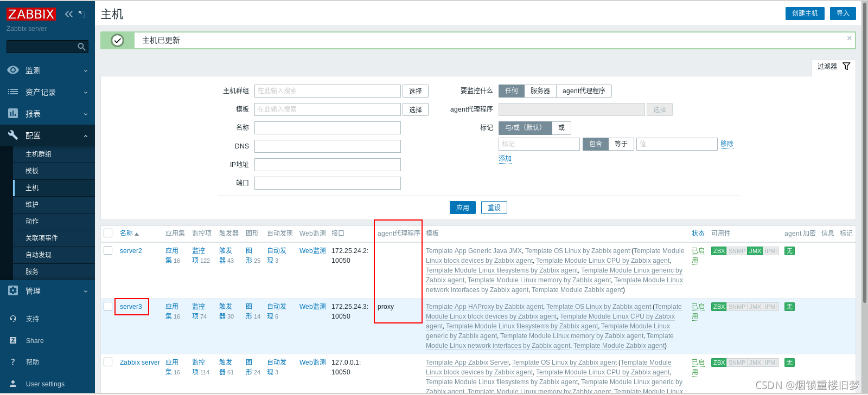Select 任何 monitored-by option
Screen dimensions: 868x395
tap(512, 91)
